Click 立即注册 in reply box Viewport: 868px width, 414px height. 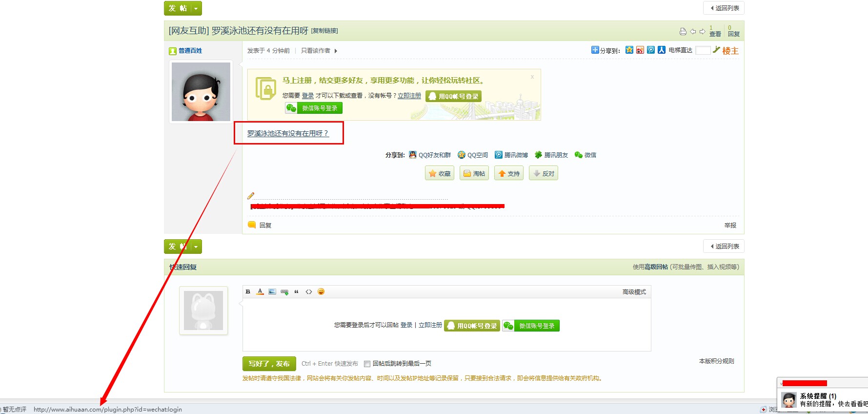pyautogui.click(x=430, y=325)
